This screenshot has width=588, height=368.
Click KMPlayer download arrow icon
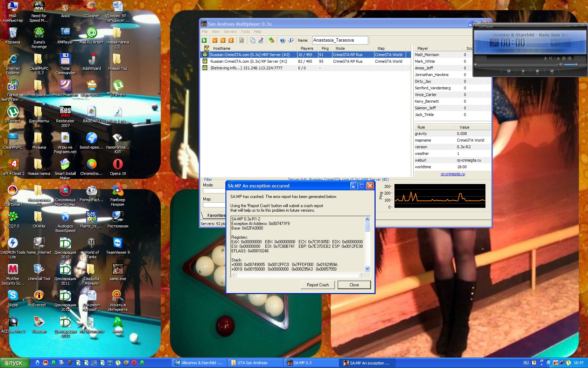click(545, 58)
